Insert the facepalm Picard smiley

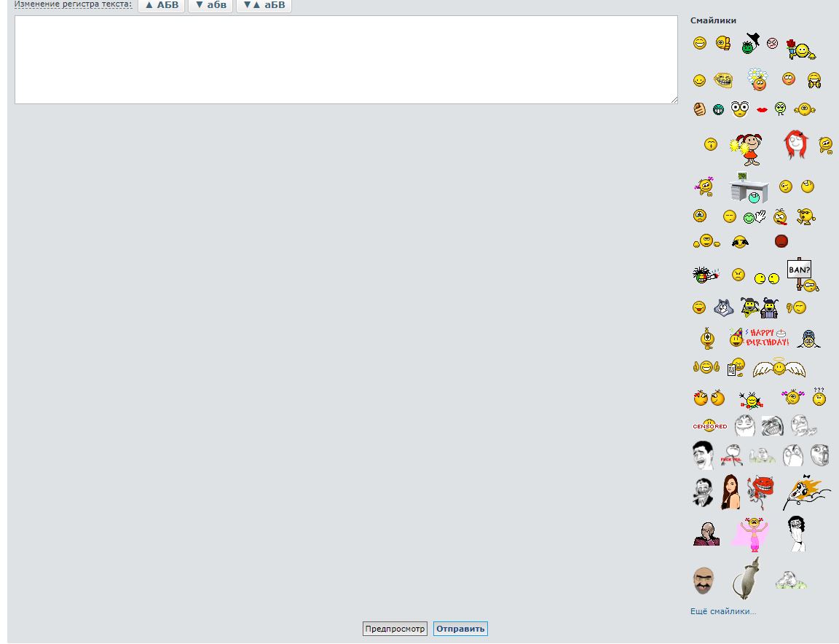[706, 534]
